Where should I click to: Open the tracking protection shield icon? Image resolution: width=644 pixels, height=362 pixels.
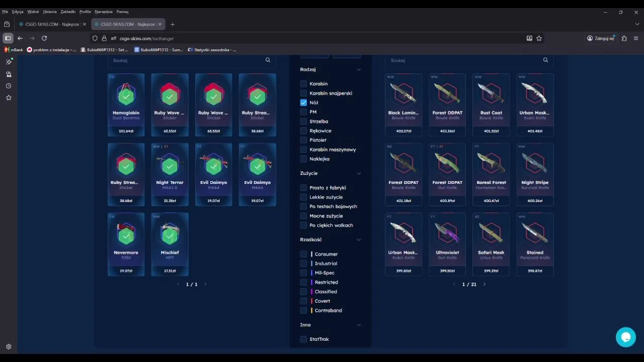95,38
